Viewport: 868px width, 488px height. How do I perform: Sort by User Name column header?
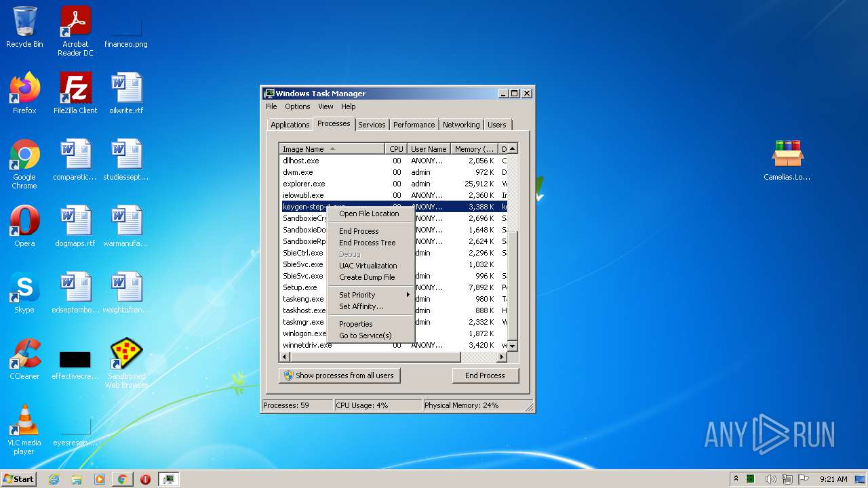429,148
